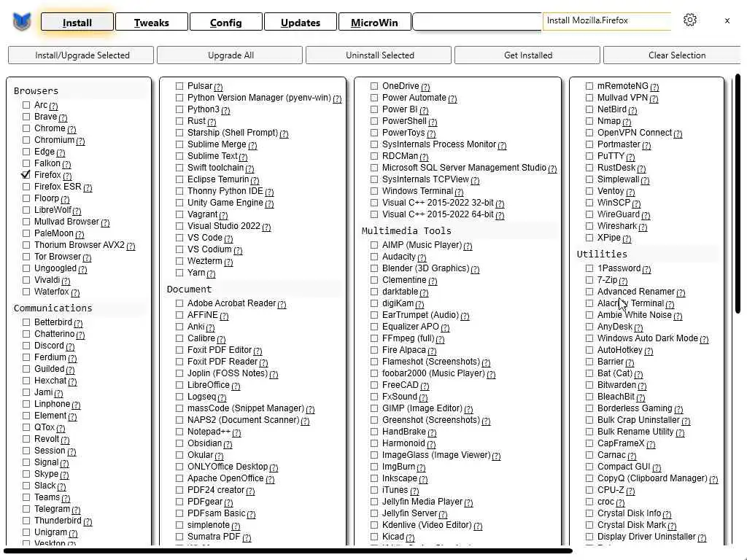Open the (?) help link beside Windows Terminal
Screen dimensions: 747x560
tap(459, 192)
